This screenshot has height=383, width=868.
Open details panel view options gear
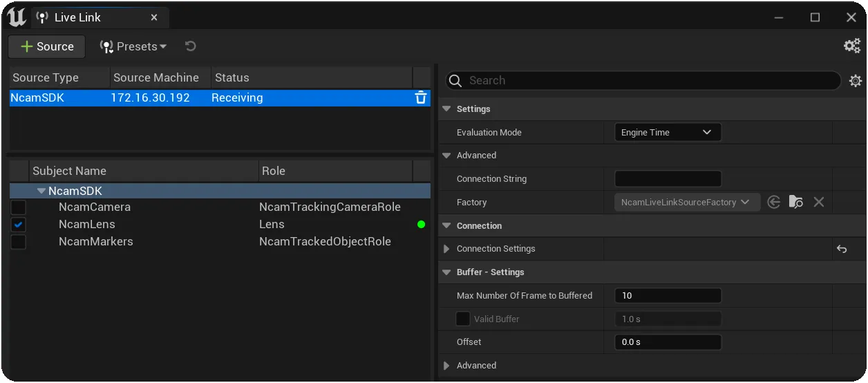coord(856,81)
